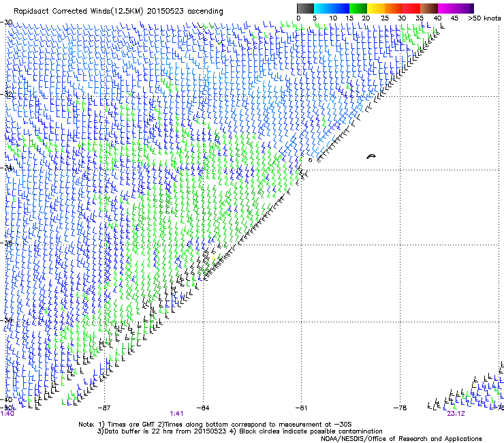This screenshot has width=504, height=443.
Task: Click the legend scale value "10"
Action: coord(333,18)
